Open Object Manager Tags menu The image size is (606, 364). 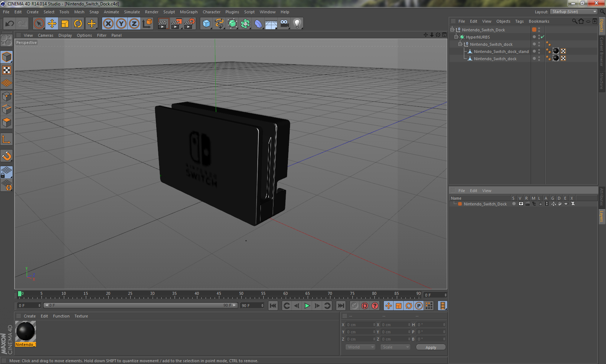[x=519, y=21]
